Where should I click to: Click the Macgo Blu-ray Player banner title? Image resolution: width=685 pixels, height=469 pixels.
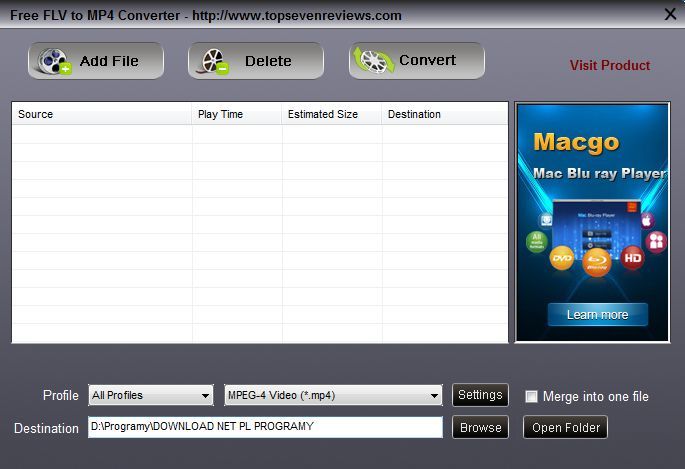tap(599, 173)
